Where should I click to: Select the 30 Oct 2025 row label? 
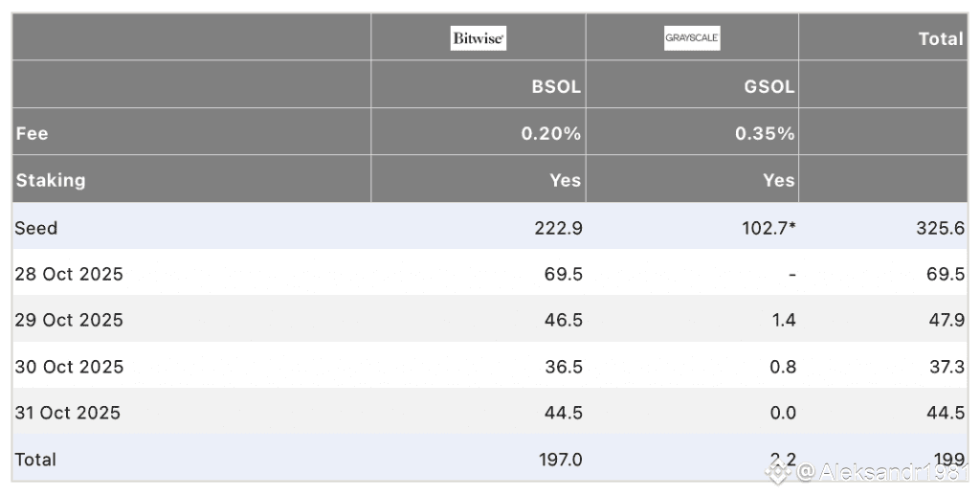tap(69, 367)
